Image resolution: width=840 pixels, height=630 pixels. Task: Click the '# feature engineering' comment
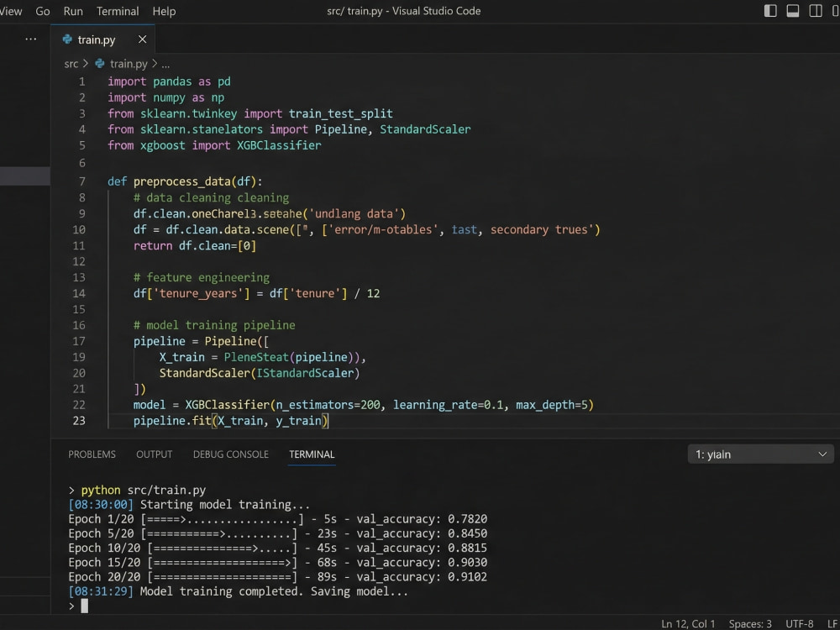pos(202,277)
